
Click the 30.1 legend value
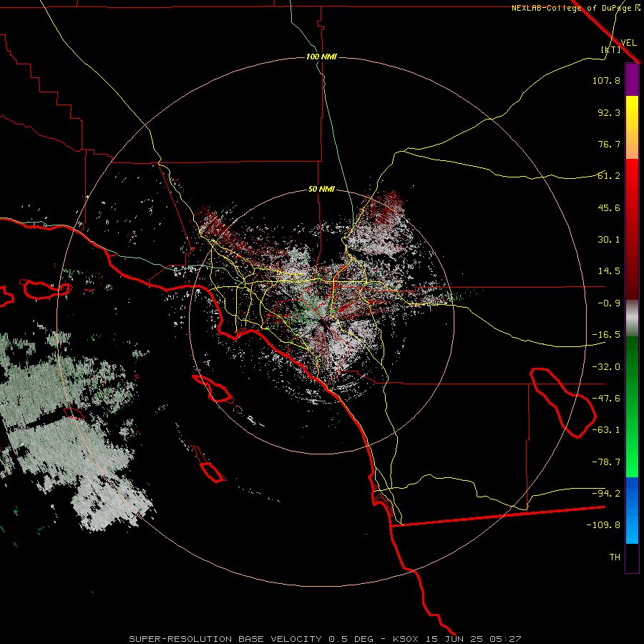[x=609, y=240]
